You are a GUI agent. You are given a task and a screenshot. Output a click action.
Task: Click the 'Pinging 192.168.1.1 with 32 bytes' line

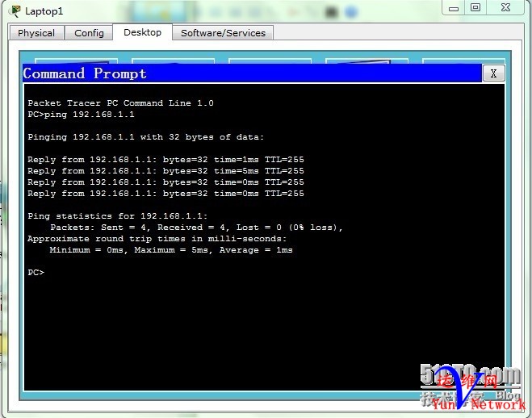click(145, 137)
